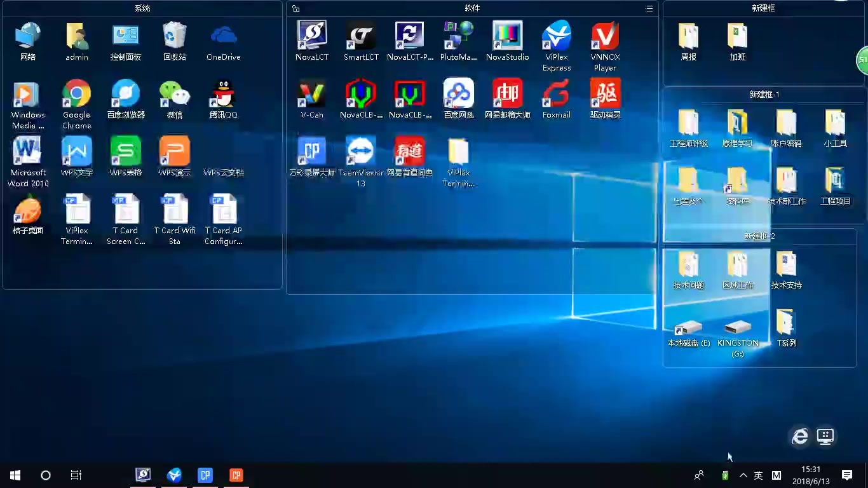The height and width of the screenshot is (488, 868).
Task: Click the lock icon on 软件 fence header
Action: tap(296, 8)
